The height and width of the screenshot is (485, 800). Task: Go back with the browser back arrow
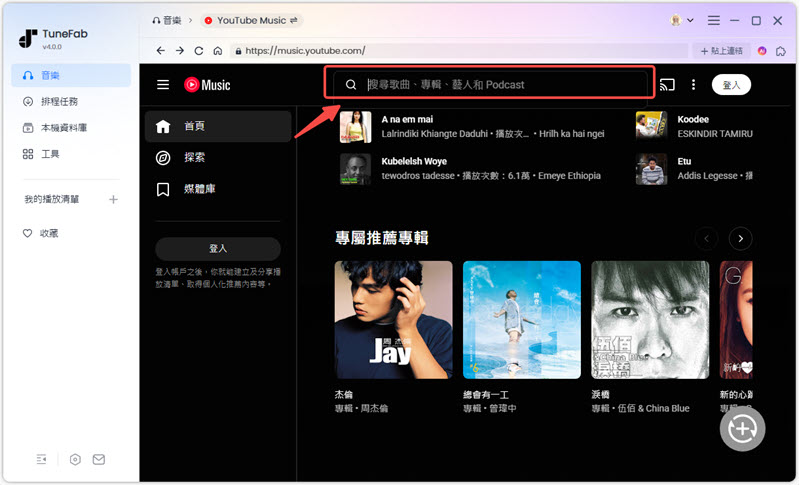click(x=161, y=50)
